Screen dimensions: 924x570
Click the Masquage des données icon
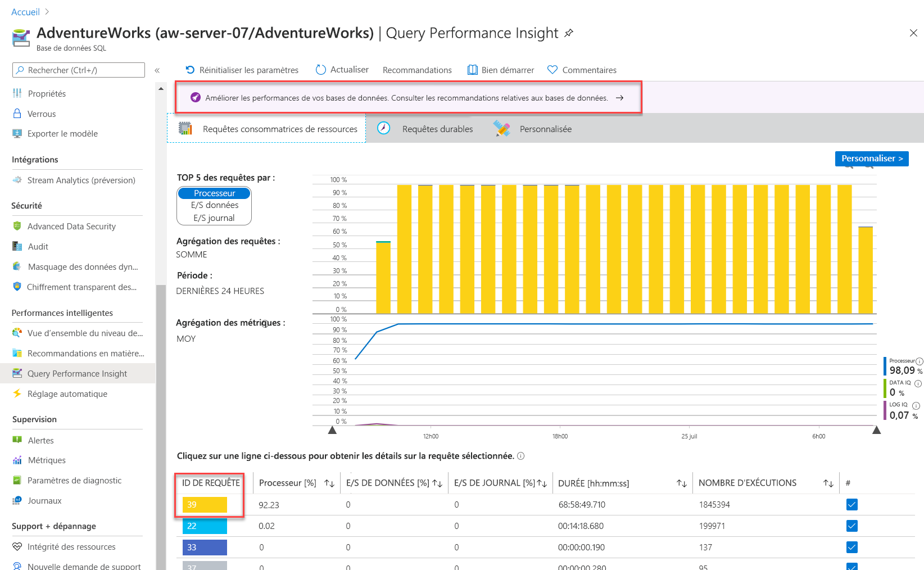[x=17, y=266]
